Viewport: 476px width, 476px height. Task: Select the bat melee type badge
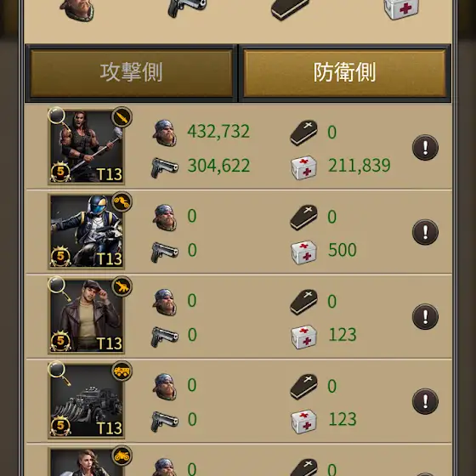pos(122,117)
